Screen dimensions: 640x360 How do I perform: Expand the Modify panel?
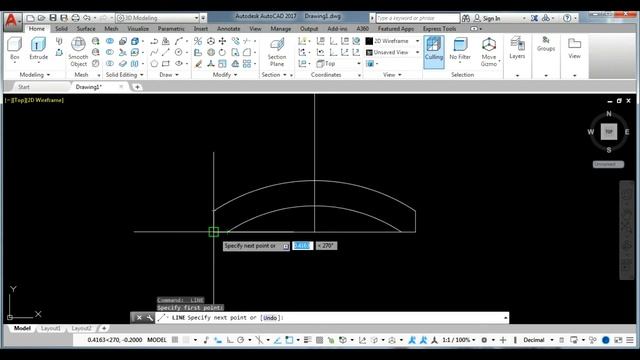[x=225, y=75]
